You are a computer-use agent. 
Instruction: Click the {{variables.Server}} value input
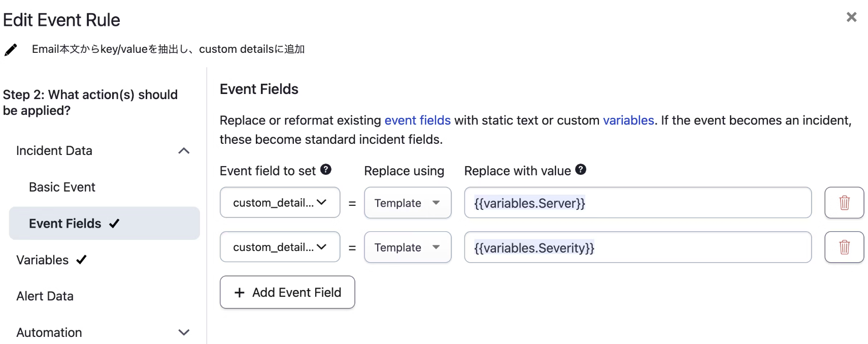[638, 203]
